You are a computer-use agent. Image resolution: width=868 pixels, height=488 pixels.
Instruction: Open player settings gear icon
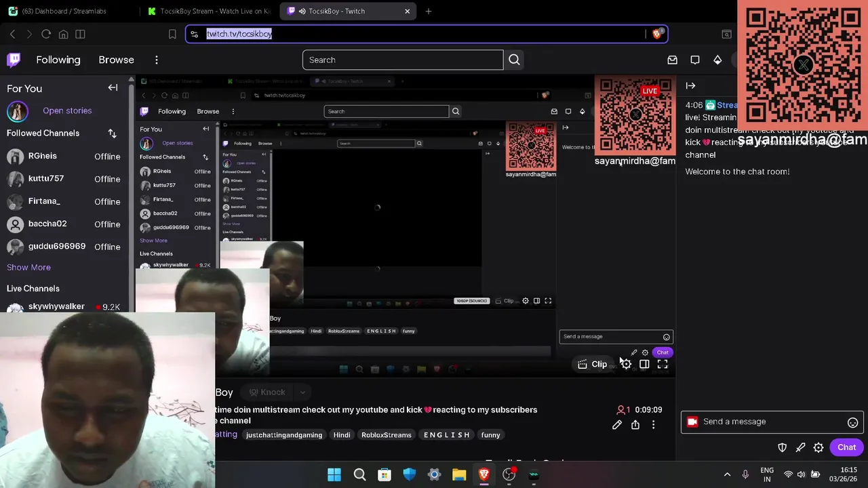pyautogui.click(x=626, y=364)
